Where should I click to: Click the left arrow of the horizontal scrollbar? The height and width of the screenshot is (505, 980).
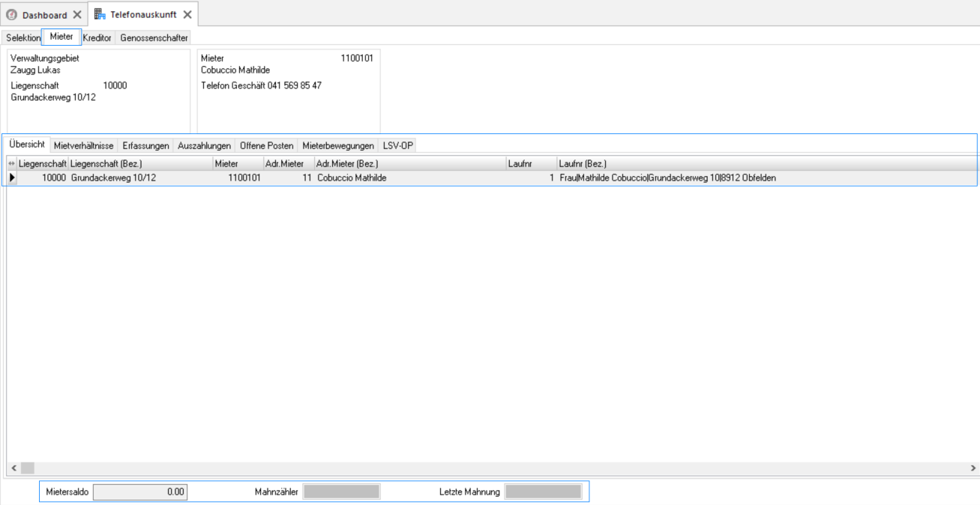tap(14, 468)
